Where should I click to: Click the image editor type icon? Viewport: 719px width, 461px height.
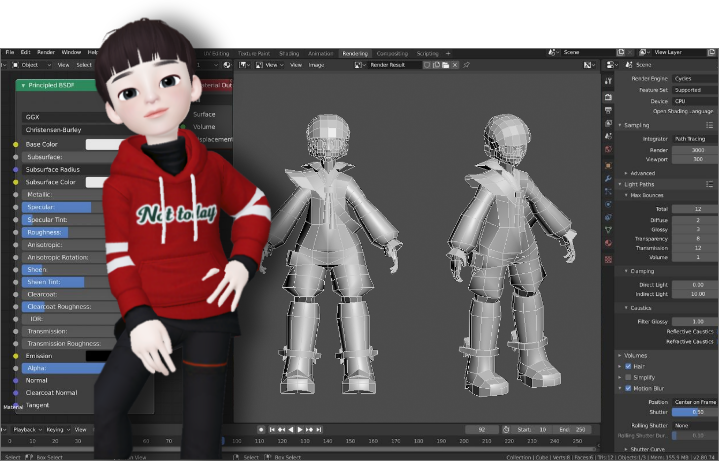[244, 65]
